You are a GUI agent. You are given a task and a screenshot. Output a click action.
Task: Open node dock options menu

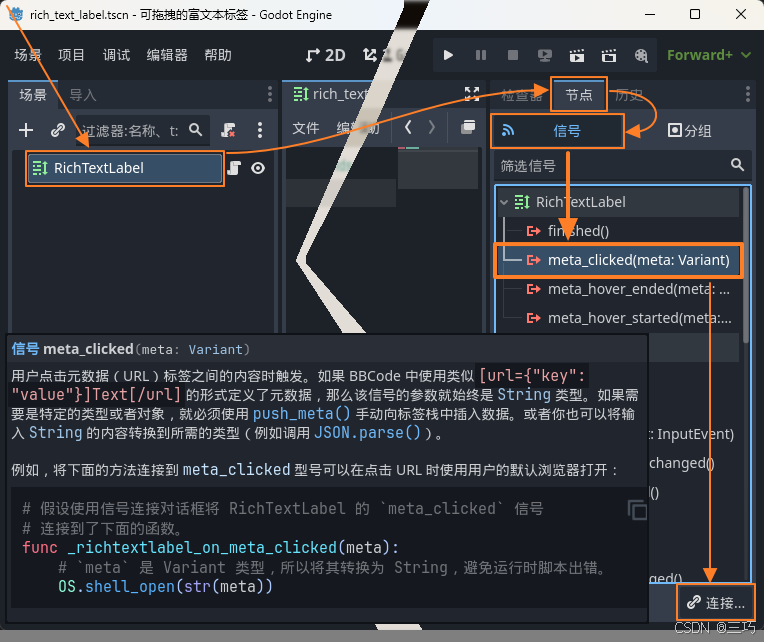click(x=747, y=94)
